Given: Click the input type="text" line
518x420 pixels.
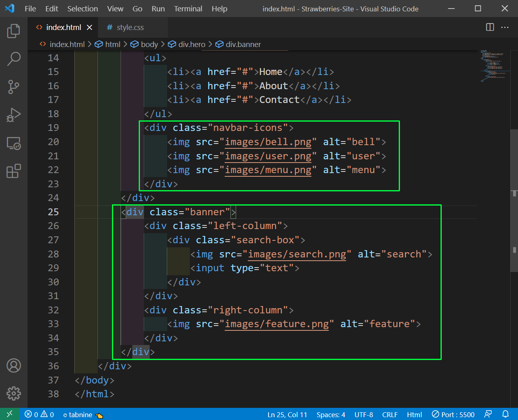Looking at the screenshot, I should pos(245,268).
